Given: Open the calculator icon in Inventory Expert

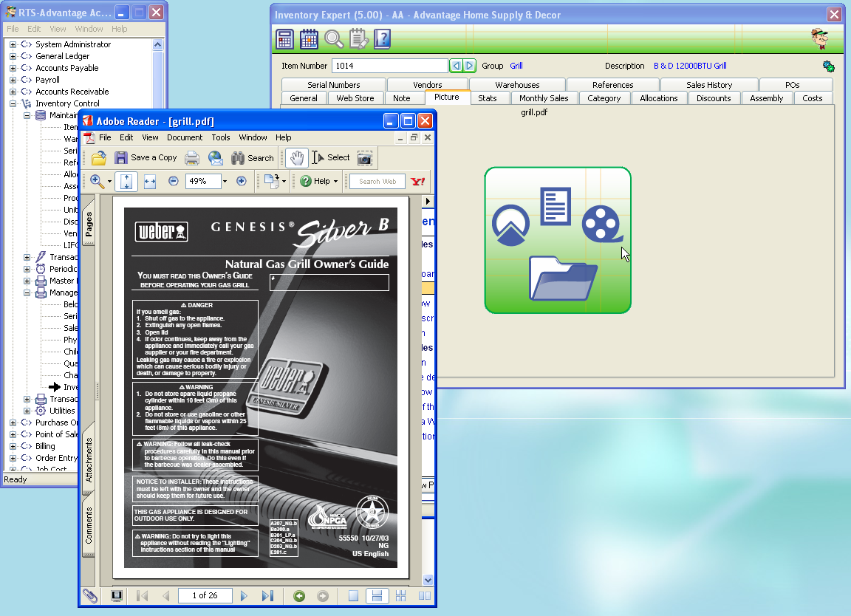Looking at the screenshot, I should (284, 39).
